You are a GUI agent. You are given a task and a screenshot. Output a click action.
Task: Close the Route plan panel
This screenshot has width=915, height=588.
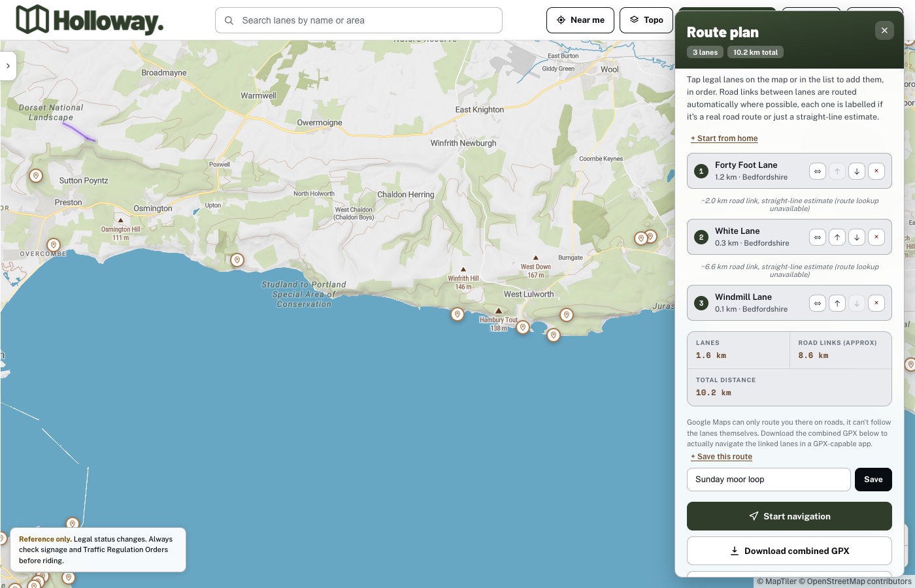884,31
